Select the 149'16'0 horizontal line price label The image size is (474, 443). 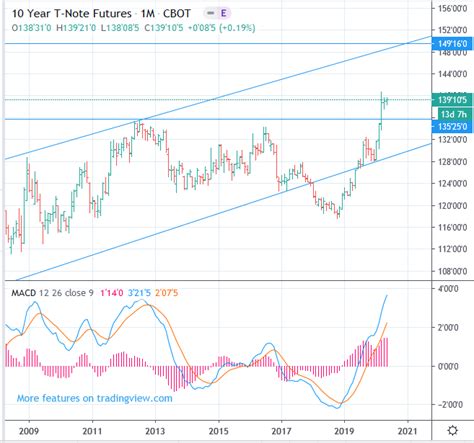pyautogui.click(x=452, y=44)
